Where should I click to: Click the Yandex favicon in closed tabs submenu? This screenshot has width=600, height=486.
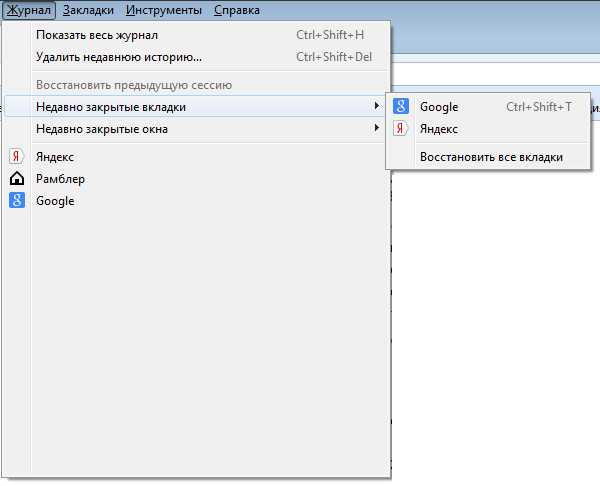[x=401, y=129]
